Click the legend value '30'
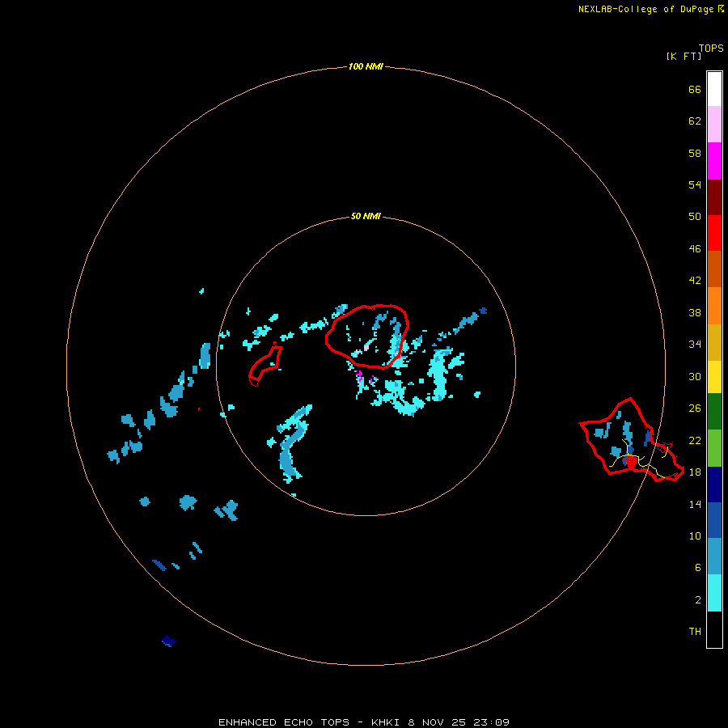This screenshot has width=728, height=728. click(x=695, y=376)
